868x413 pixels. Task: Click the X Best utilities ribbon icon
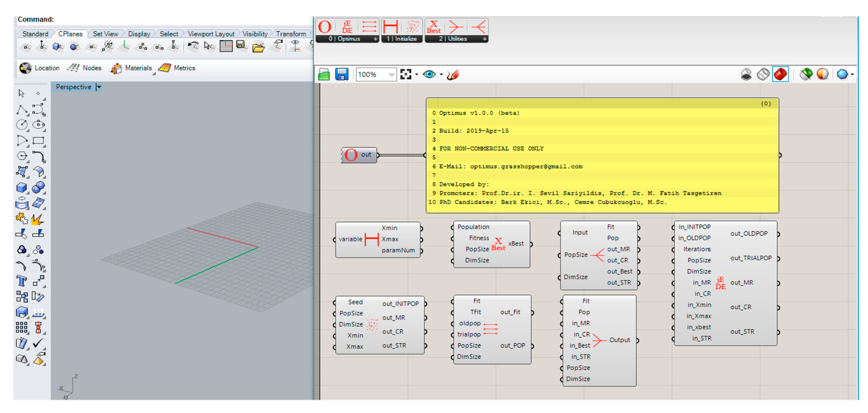tap(433, 27)
